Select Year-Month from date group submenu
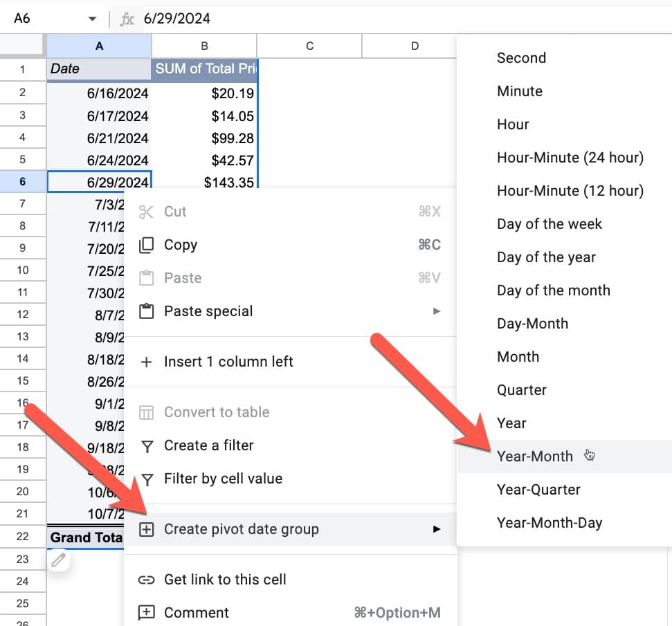This screenshot has height=626, width=672. coord(535,457)
